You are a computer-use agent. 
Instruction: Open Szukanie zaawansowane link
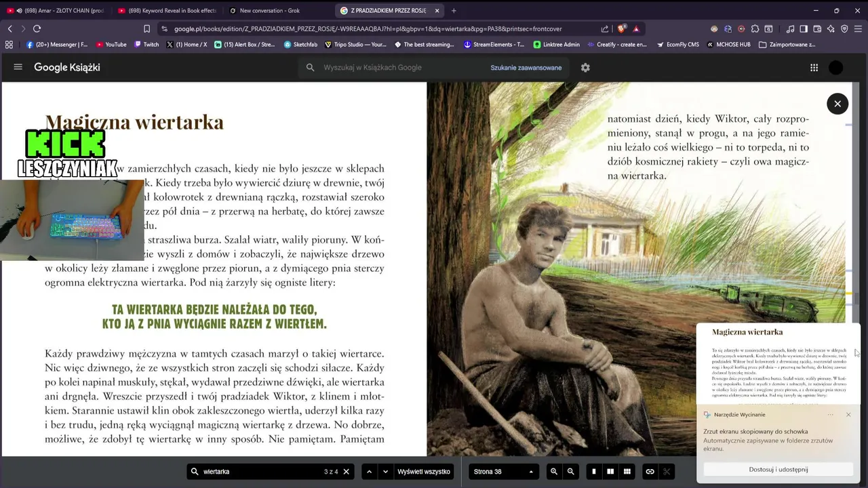(526, 68)
